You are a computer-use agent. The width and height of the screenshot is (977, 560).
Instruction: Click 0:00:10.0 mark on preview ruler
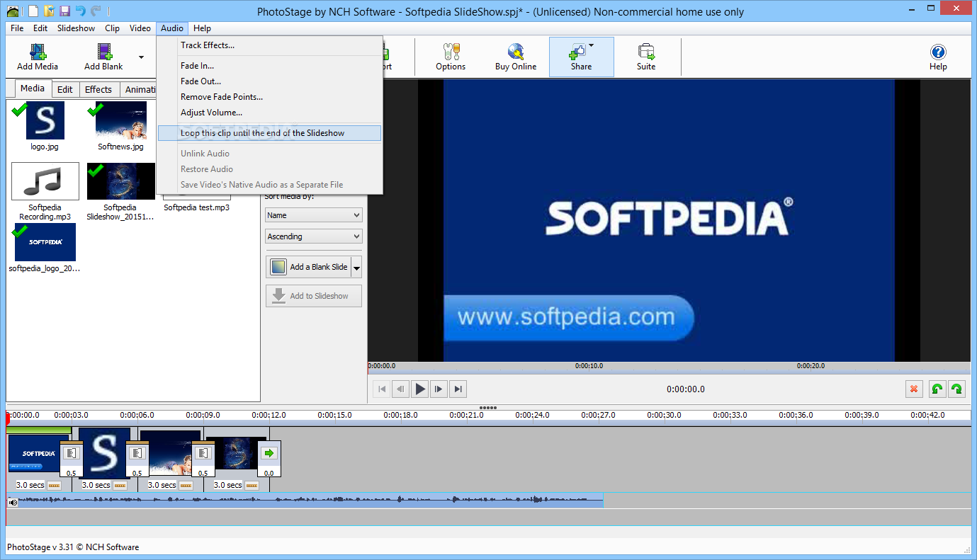589,366
